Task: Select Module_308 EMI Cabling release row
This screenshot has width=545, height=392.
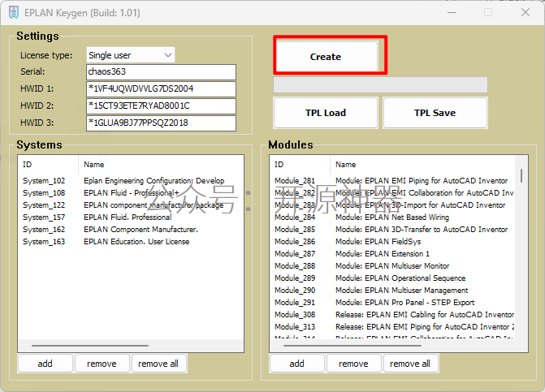Action: point(392,314)
